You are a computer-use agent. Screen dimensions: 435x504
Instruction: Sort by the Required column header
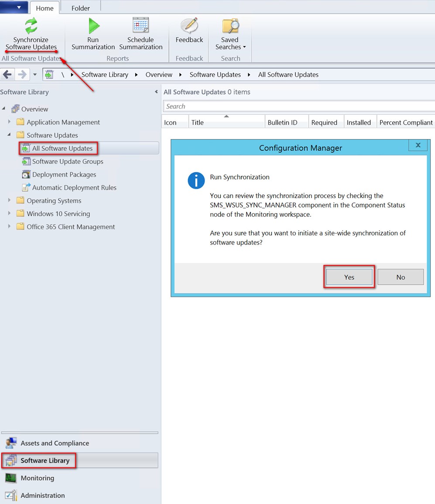tap(326, 122)
